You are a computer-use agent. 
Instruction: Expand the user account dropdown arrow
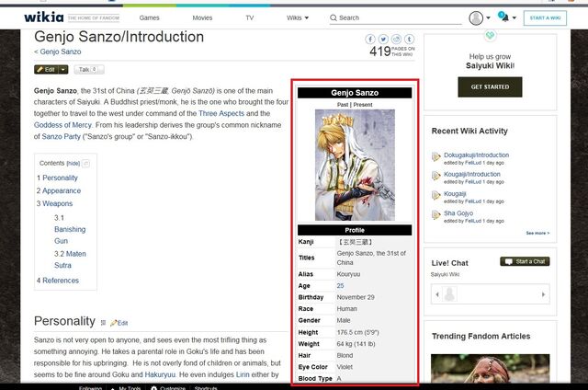pos(488,17)
